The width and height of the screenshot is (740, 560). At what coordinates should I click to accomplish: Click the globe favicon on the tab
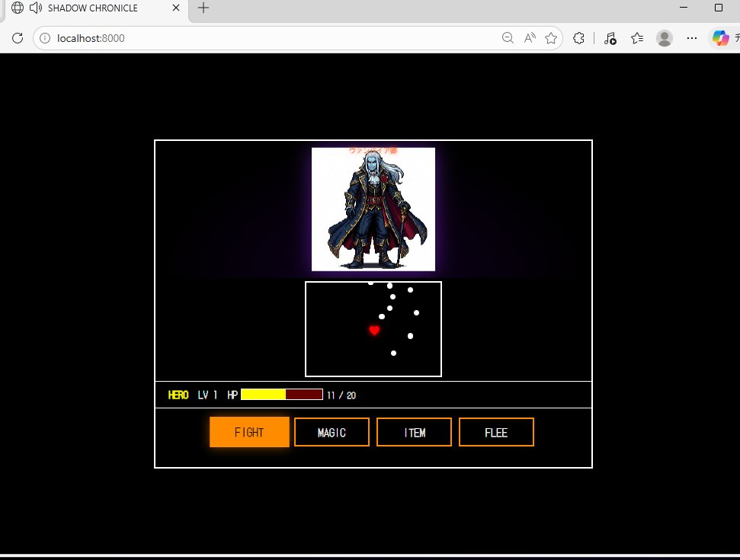[x=18, y=8]
